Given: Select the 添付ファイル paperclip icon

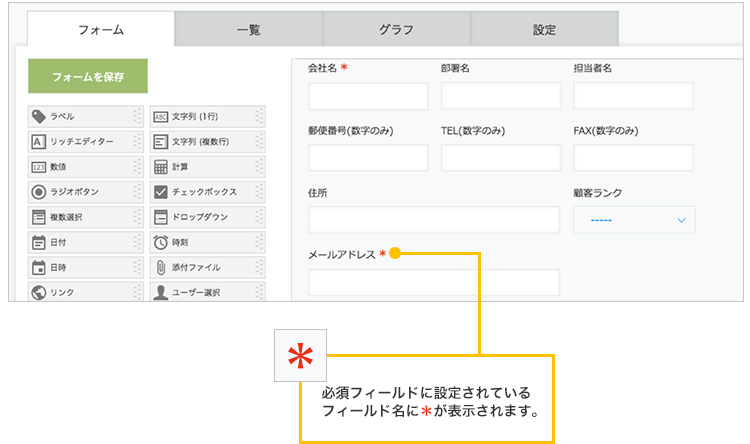Looking at the screenshot, I should coord(160,267).
